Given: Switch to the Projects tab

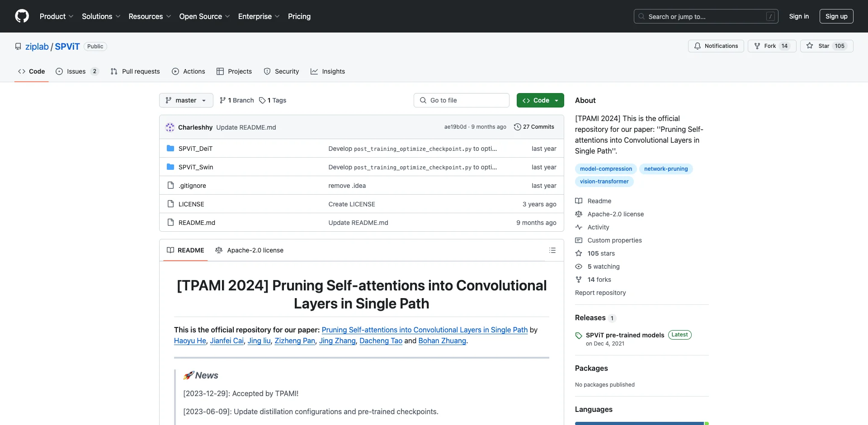Looking at the screenshot, I should coord(234,71).
